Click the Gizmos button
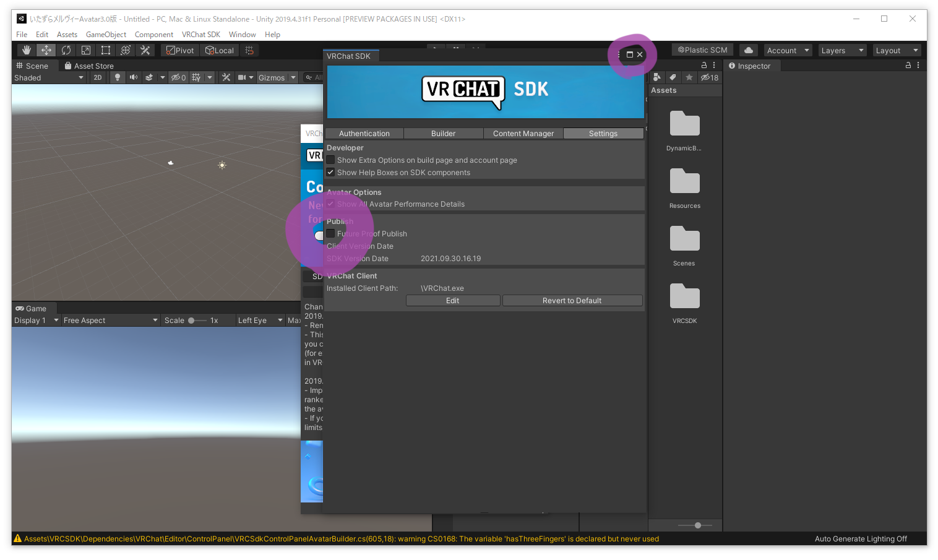The image size is (938, 560). pyautogui.click(x=272, y=77)
